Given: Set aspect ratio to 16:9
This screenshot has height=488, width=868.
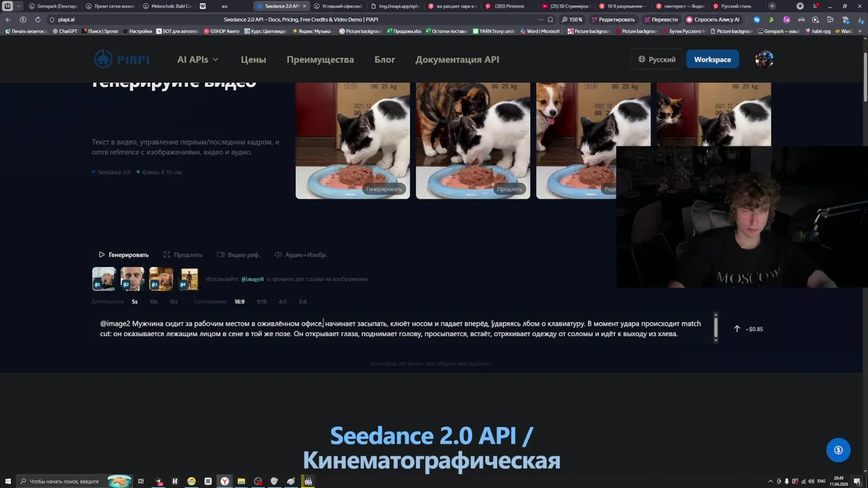Looking at the screenshot, I should [239, 302].
